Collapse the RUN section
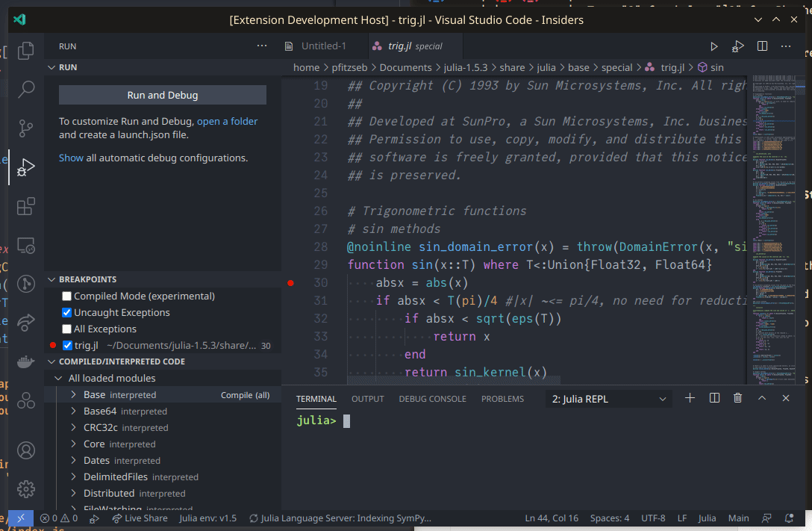This screenshot has height=531, width=812. 51,67
